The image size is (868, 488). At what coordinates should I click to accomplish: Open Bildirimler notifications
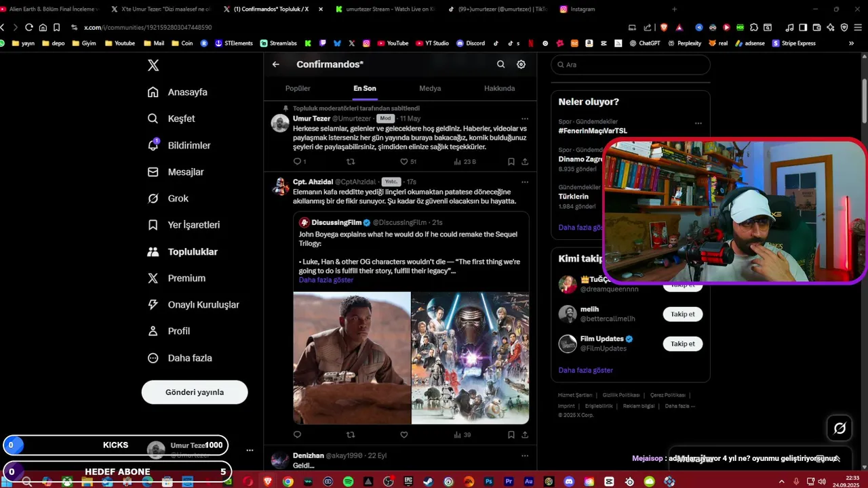(x=180, y=145)
